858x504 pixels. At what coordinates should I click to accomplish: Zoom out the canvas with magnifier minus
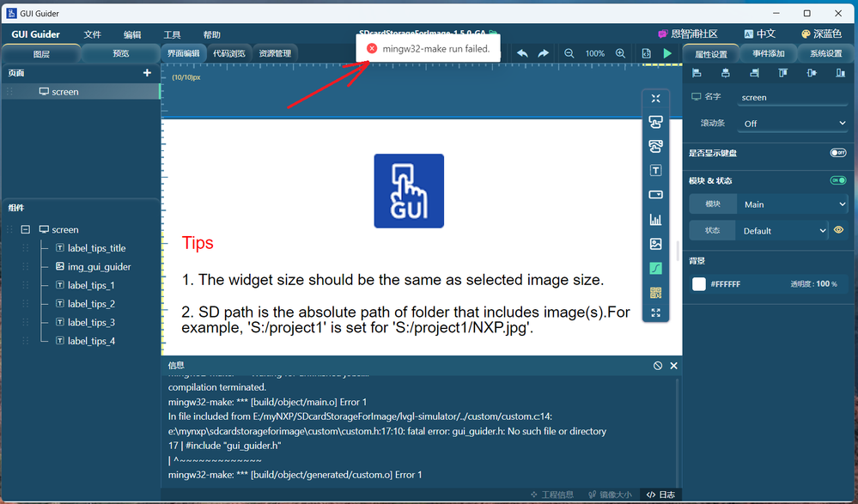569,53
